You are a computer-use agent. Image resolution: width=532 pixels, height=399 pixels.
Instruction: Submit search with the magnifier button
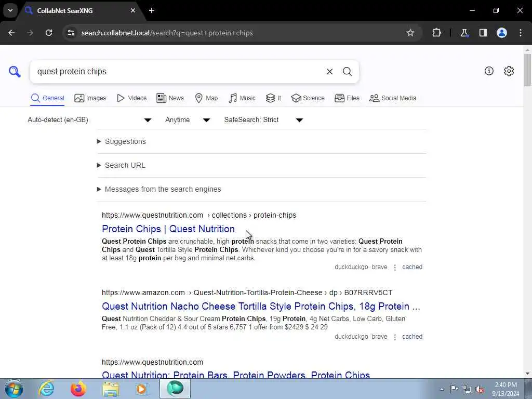click(x=347, y=72)
